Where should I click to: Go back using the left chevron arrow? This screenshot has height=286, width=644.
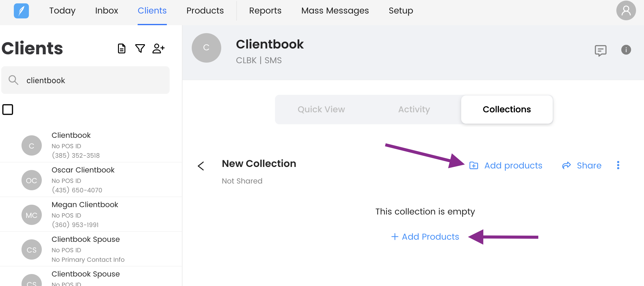coord(201,166)
